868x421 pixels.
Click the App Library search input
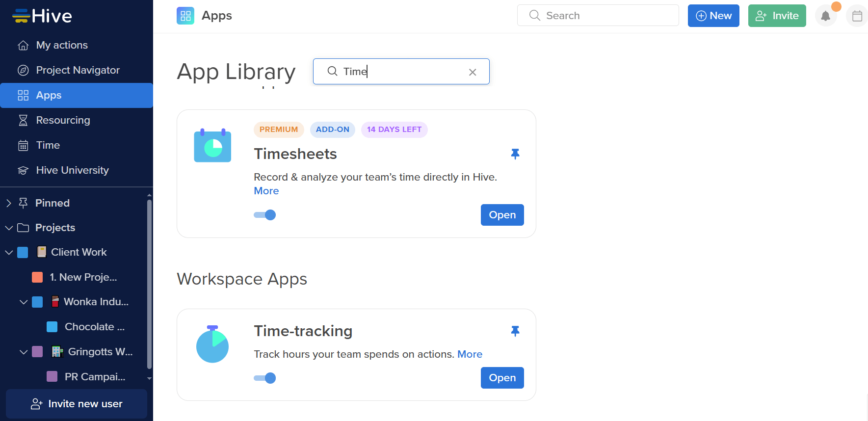click(x=401, y=72)
